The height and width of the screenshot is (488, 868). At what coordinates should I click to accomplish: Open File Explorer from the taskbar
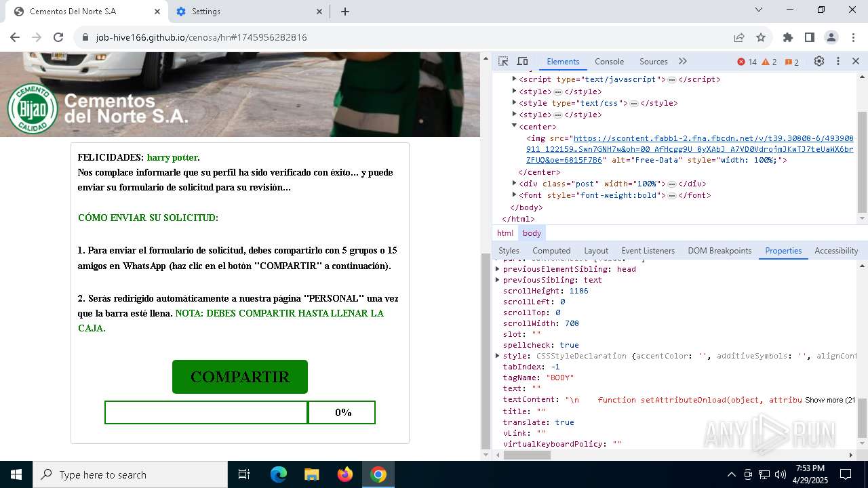click(311, 474)
